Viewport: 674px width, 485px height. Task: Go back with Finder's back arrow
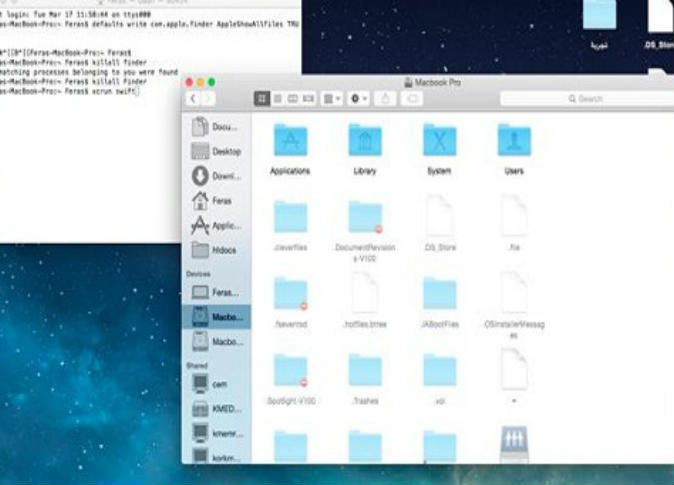193,99
